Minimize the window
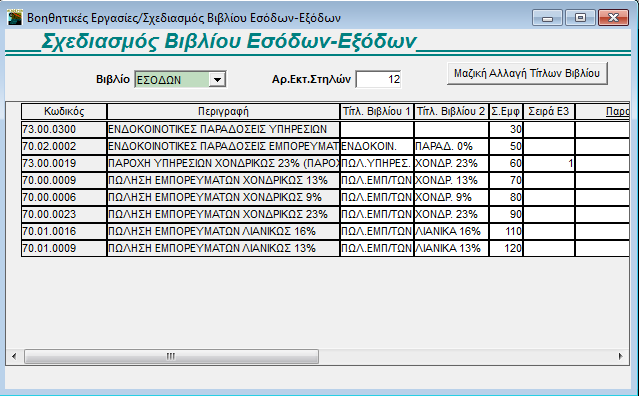This screenshot has width=639, height=396. 547,18
